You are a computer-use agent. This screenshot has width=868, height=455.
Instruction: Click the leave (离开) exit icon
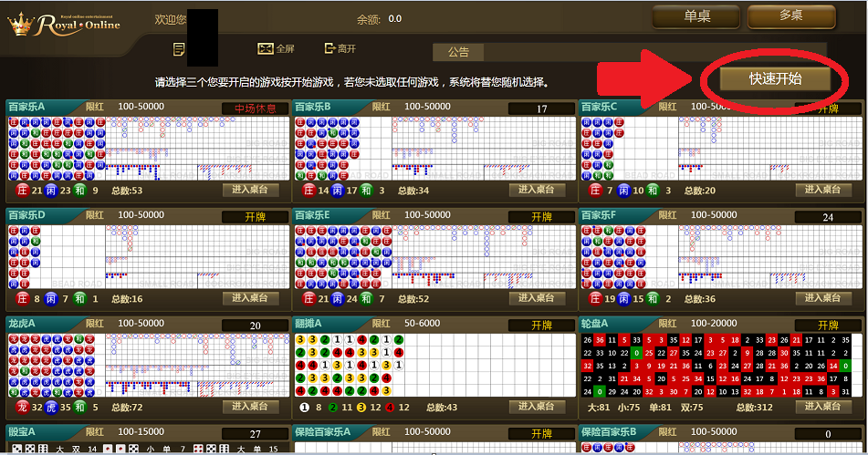pyautogui.click(x=329, y=49)
